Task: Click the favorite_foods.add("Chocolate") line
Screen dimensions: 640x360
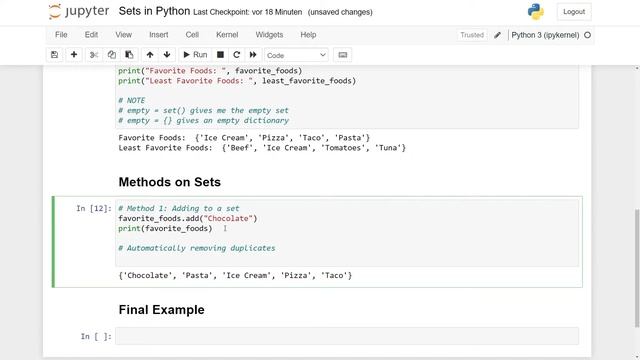Action: tap(188, 218)
